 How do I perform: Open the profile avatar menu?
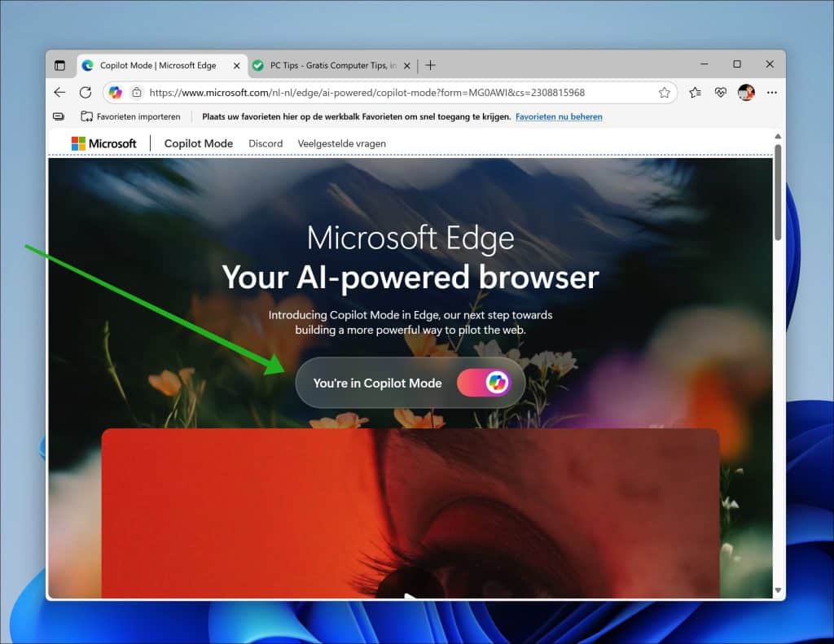[x=746, y=93]
